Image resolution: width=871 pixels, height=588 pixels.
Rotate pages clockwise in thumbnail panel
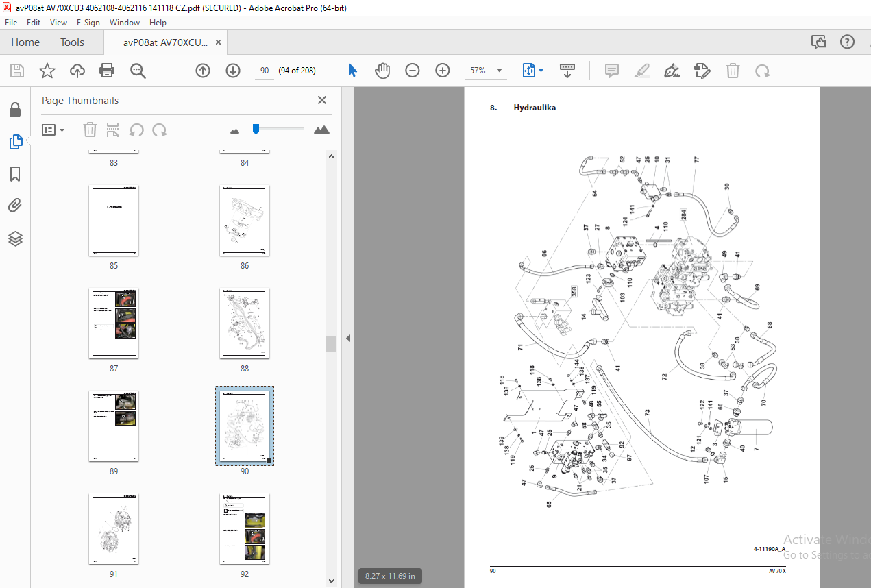[x=160, y=130]
